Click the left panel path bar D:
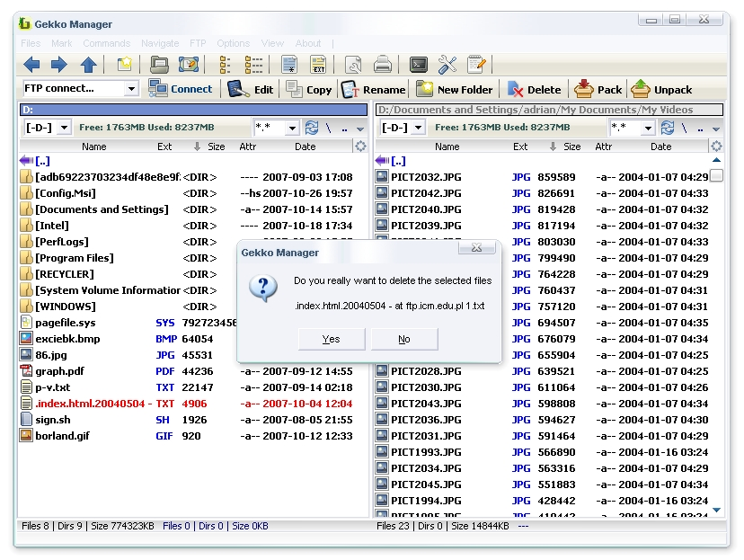744x560 pixels. tap(193, 110)
